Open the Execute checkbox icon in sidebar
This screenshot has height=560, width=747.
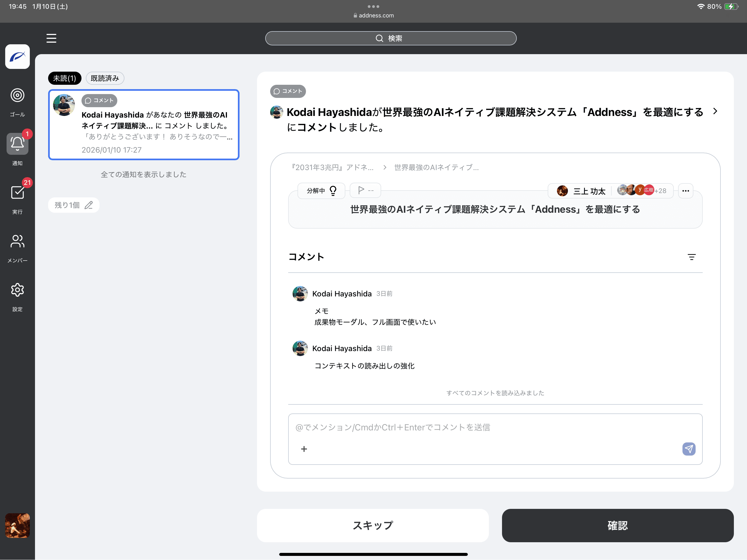pyautogui.click(x=17, y=192)
